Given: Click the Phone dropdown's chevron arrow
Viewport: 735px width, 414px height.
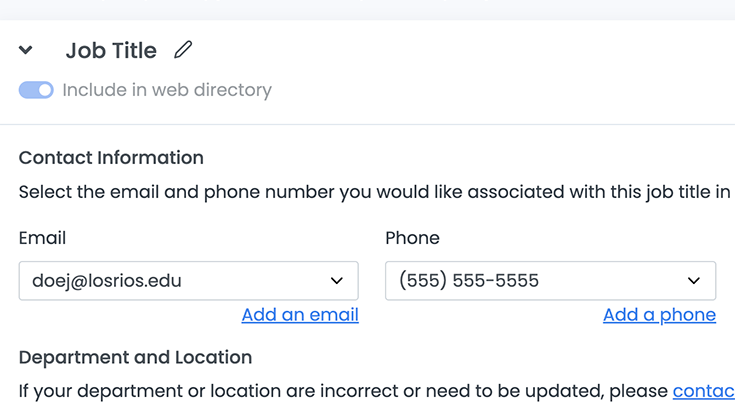Looking at the screenshot, I should (x=694, y=281).
